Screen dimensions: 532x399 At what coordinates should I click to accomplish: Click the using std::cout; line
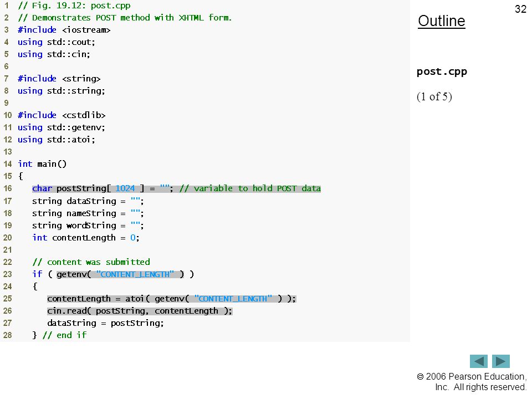point(57,42)
